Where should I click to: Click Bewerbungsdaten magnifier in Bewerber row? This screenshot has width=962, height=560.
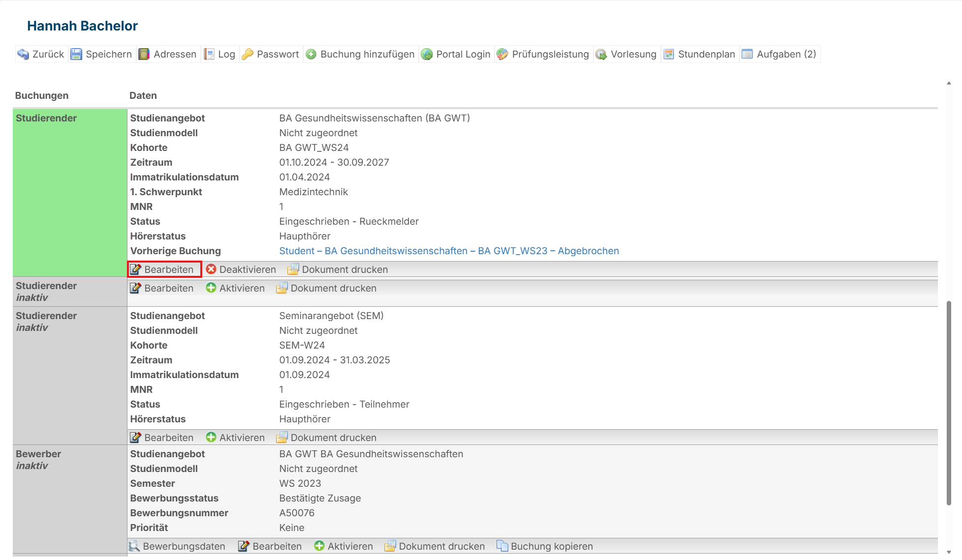click(x=134, y=546)
